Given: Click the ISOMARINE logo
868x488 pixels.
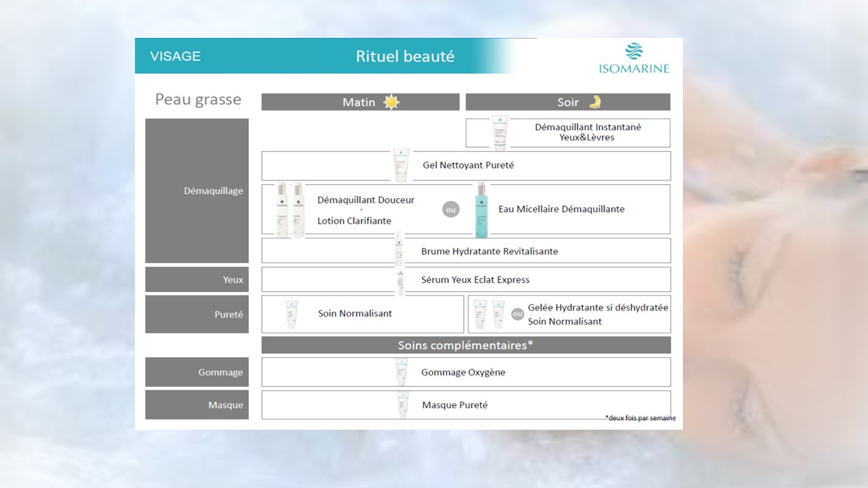Looking at the screenshot, I should [633, 58].
